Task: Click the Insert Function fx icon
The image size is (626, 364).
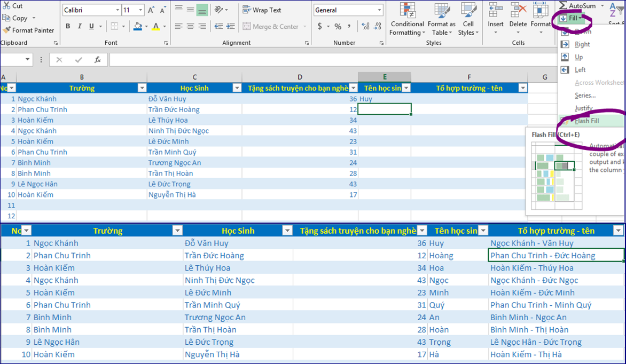Action: (98, 60)
